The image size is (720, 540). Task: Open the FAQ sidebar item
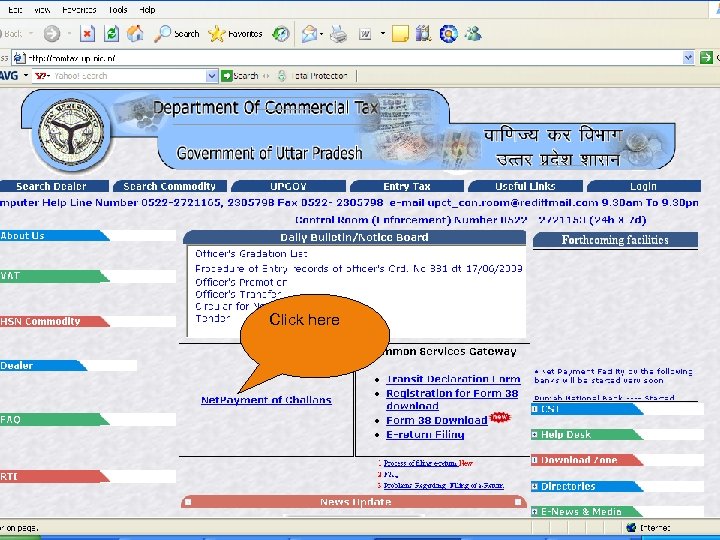[x=54, y=419]
